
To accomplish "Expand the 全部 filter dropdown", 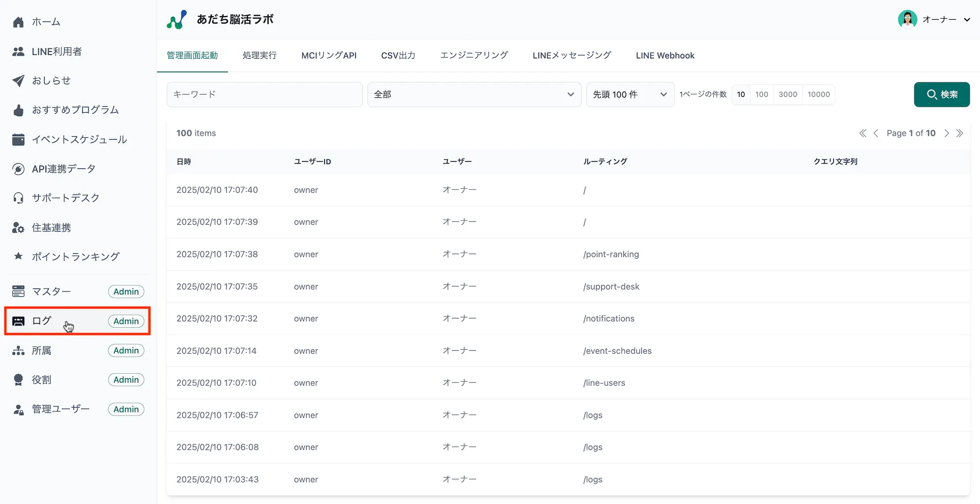I will pos(474,95).
